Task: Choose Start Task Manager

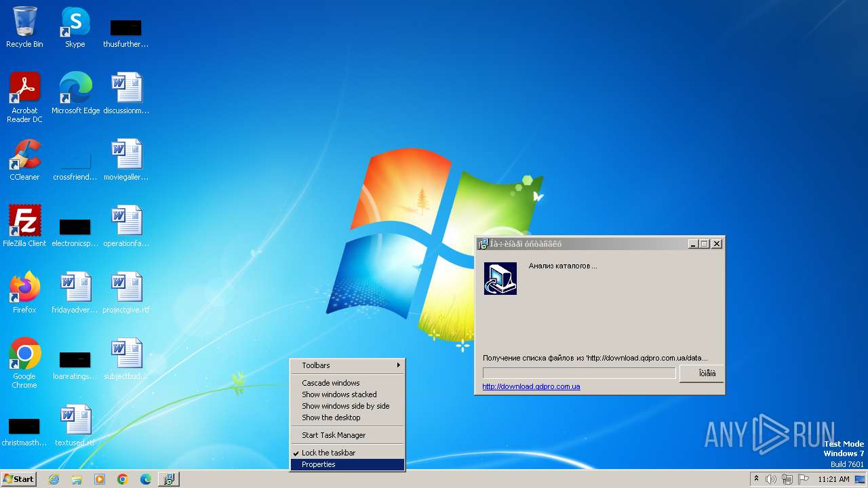Action: pyautogui.click(x=347, y=435)
